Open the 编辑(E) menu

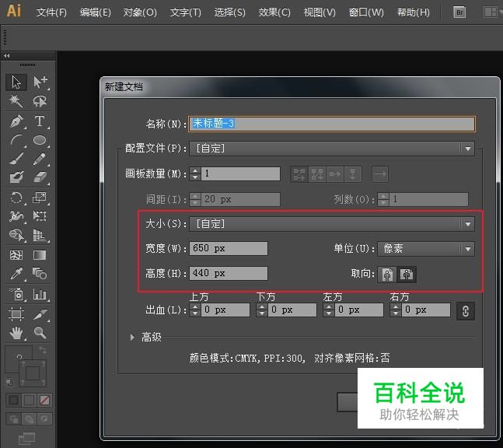tap(96, 12)
